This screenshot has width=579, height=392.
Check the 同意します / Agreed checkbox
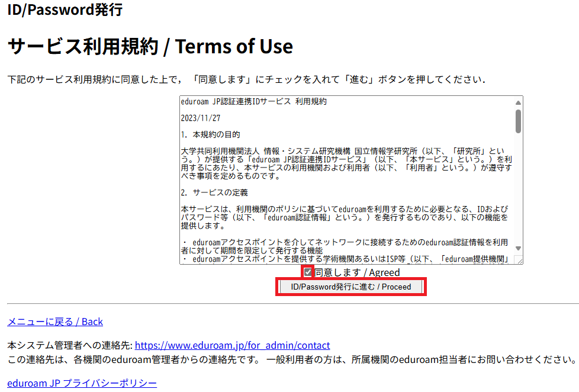308,272
